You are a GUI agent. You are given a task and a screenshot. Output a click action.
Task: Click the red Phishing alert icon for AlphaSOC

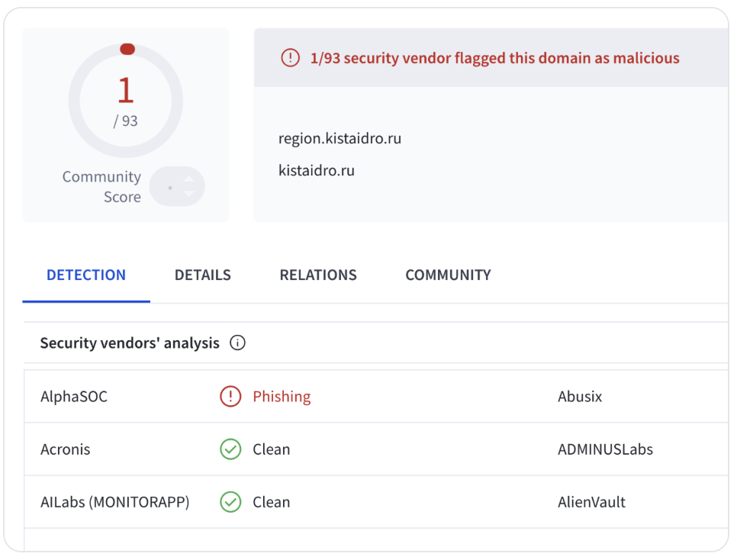click(230, 397)
